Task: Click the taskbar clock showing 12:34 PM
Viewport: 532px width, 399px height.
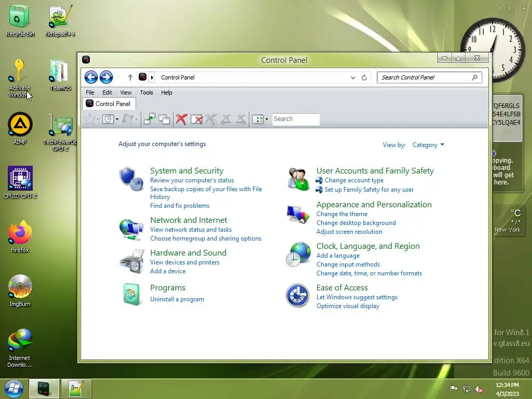Action: click(507, 389)
